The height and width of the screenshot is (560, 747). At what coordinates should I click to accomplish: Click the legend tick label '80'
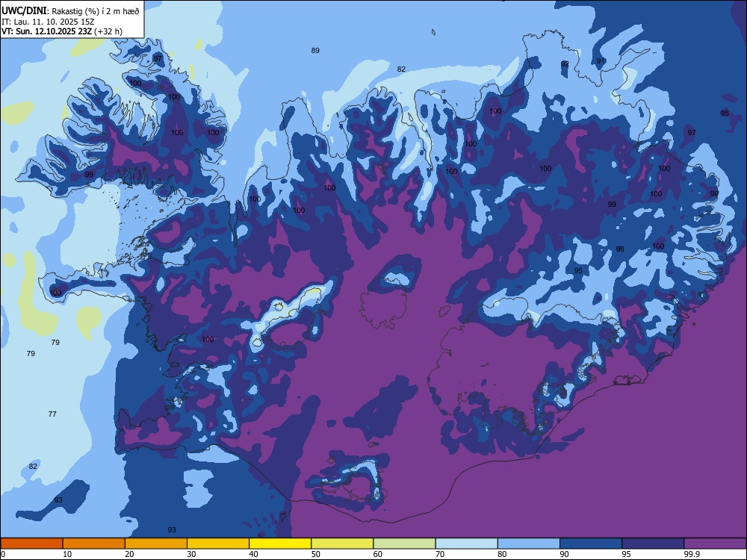pos(502,554)
